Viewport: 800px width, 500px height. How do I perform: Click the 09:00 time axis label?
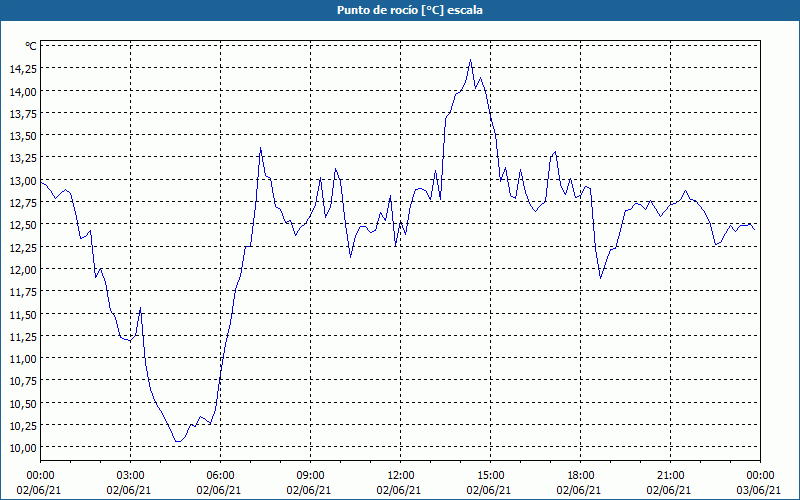tap(310, 476)
